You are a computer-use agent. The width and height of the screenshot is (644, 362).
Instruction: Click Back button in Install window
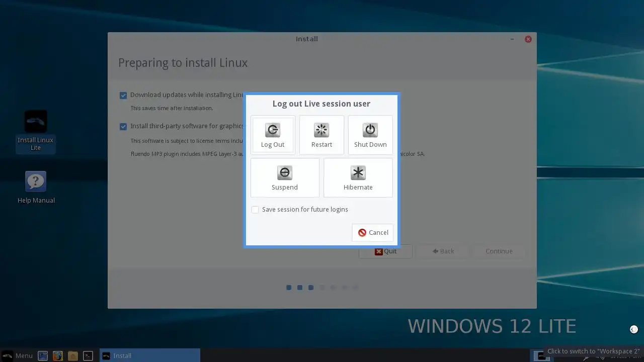tap(443, 251)
